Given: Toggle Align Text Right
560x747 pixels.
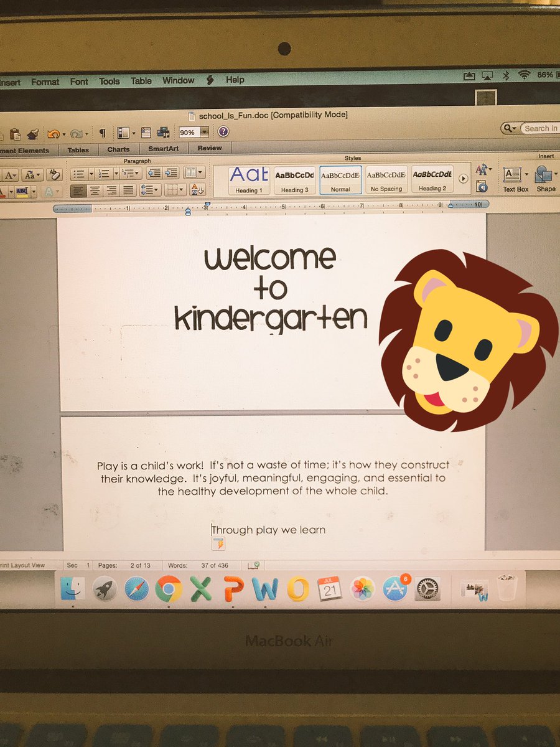Looking at the screenshot, I should [x=112, y=190].
